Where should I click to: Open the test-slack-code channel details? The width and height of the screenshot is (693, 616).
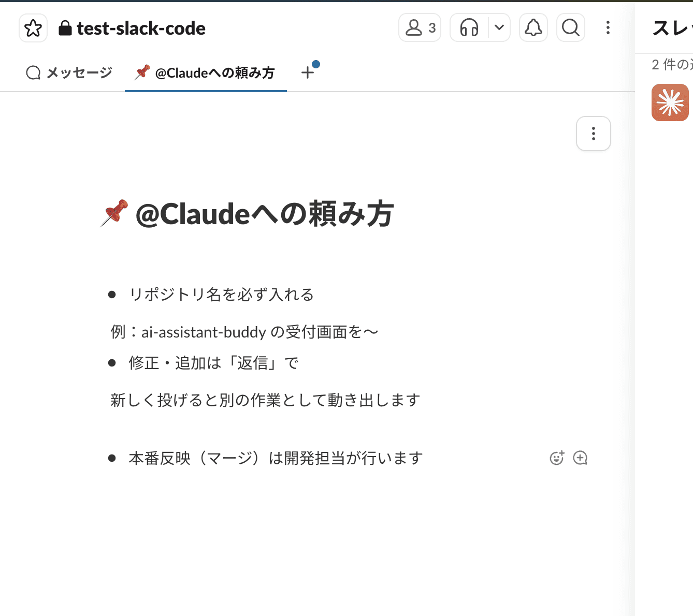tap(132, 28)
